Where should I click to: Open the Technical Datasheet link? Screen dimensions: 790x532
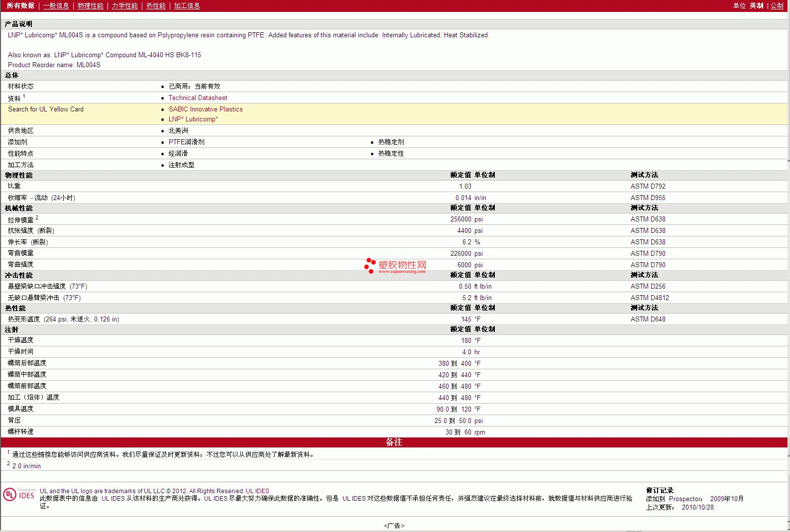tap(198, 98)
